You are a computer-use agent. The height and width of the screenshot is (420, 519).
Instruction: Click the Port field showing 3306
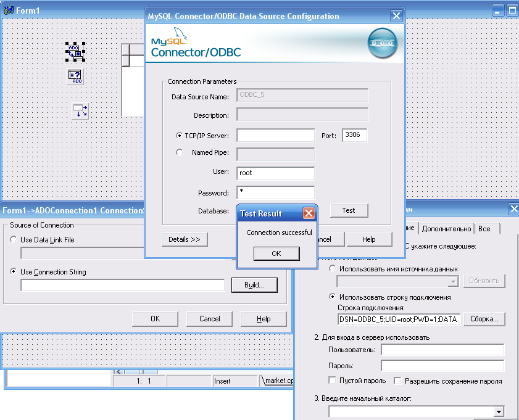tap(354, 135)
